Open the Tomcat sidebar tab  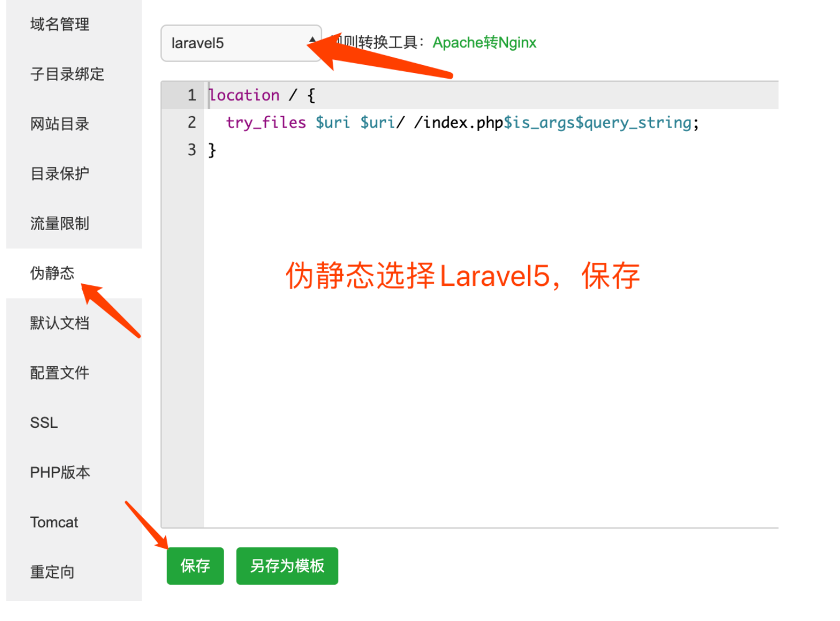[54, 522]
